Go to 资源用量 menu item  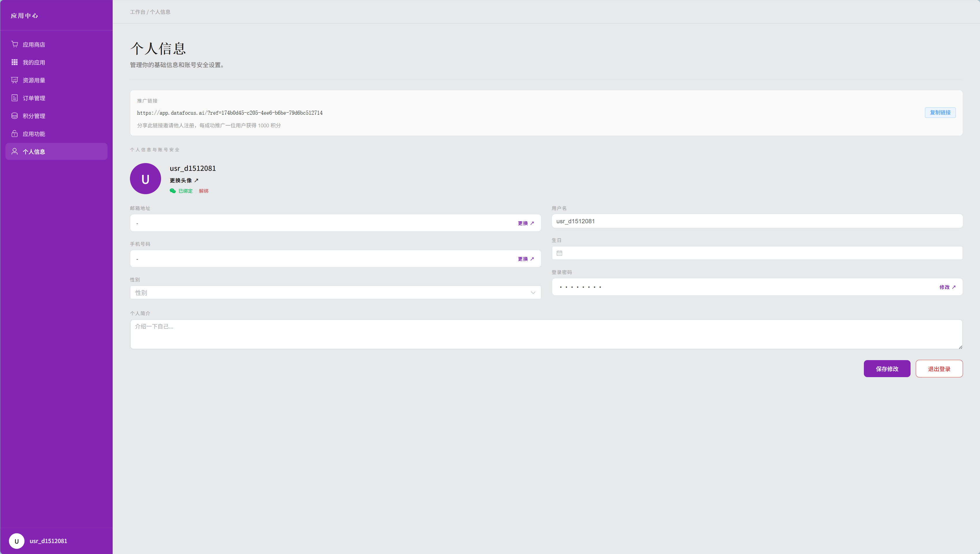click(56, 80)
